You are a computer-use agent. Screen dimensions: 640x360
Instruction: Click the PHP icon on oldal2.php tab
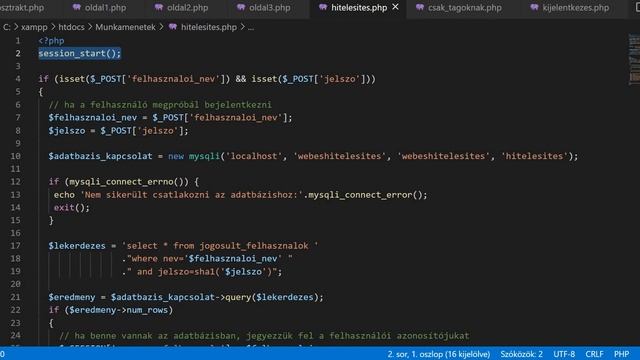[x=158, y=7]
